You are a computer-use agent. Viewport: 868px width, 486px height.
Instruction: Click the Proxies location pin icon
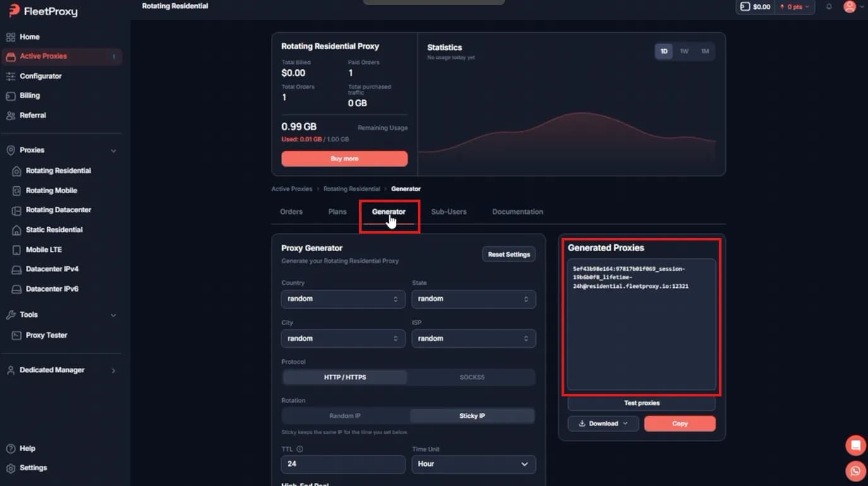point(11,150)
